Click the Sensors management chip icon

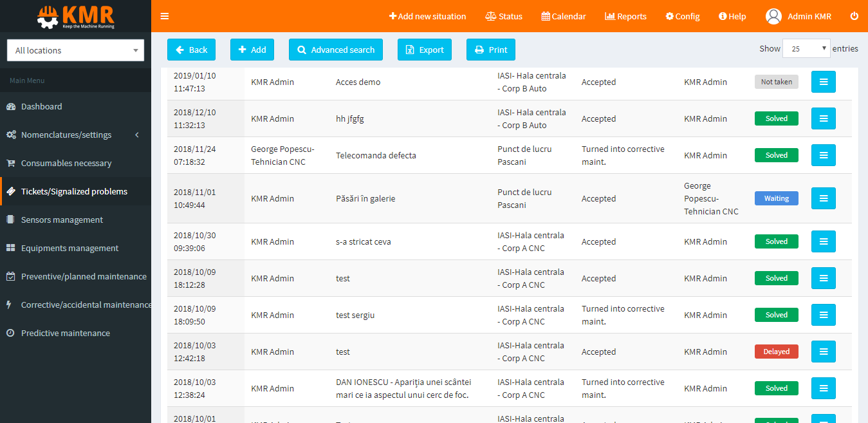[x=10, y=220]
